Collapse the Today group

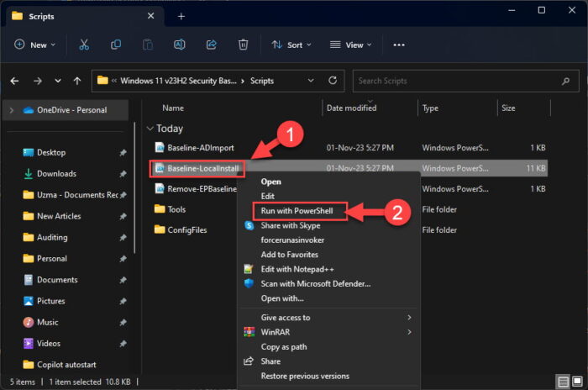coord(150,129)
